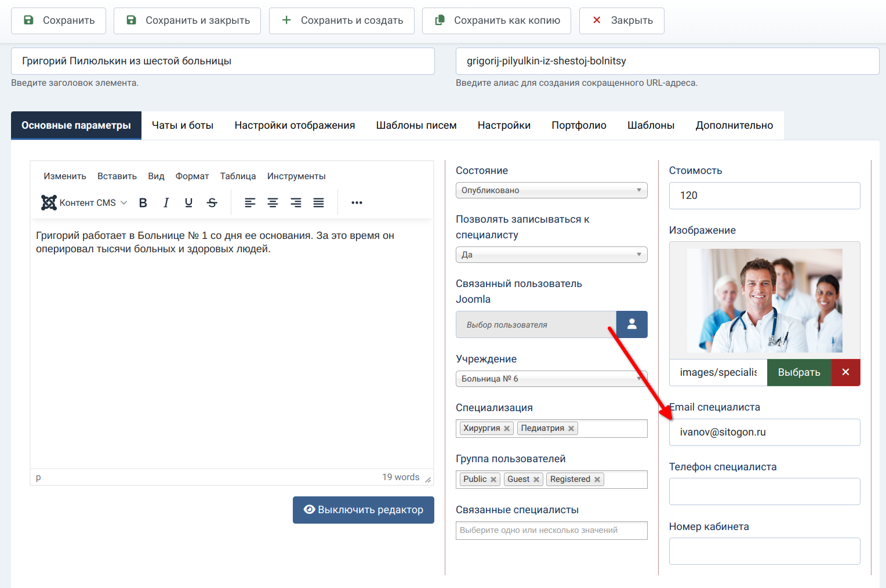Image resolution: width=886 pixels, height=588 pixels.
Task: Open the Состояние dropdown
Action: tap(551, 190)
